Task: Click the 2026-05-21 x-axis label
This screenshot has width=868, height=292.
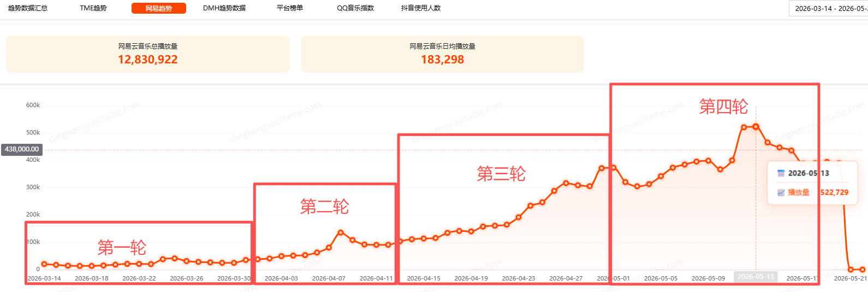Action: coord(851,278)
